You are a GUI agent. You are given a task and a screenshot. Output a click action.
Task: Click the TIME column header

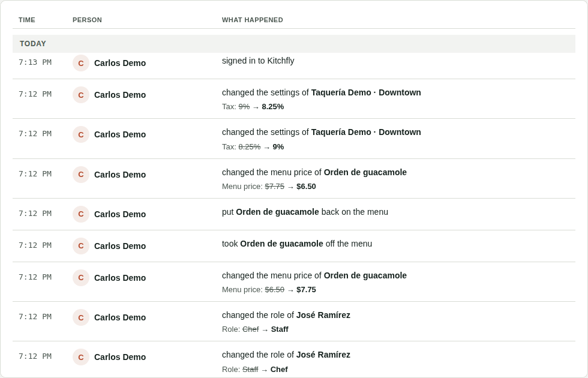click(x=27, y=20)
